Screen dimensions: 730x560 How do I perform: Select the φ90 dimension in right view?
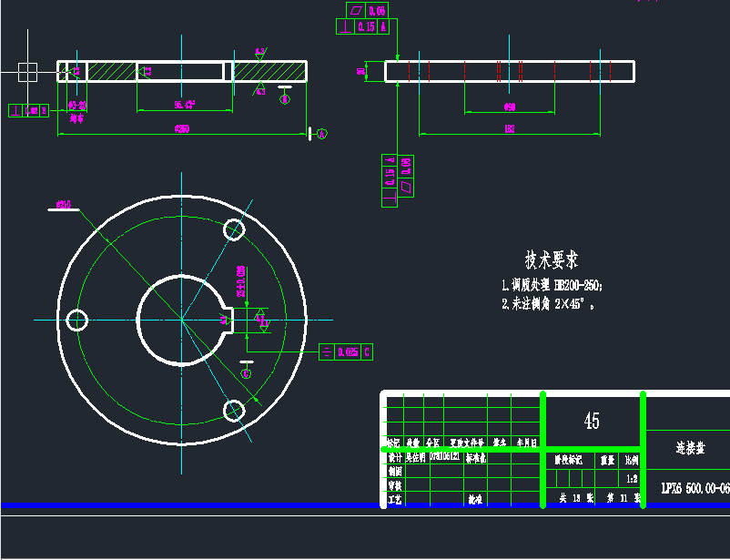point(510,107)
